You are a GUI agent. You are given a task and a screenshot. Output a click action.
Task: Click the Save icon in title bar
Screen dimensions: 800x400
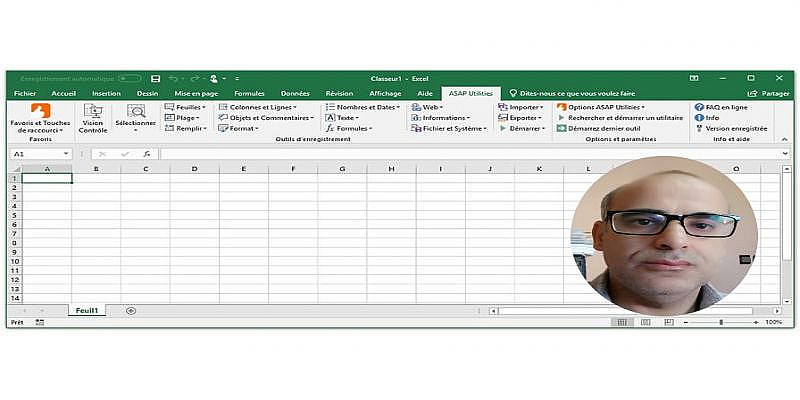[x=156, y=79]
